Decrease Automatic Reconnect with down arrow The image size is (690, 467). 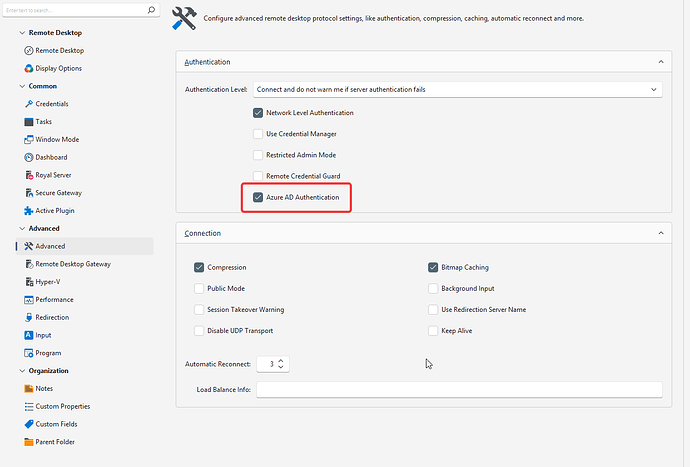click(281, 367)
